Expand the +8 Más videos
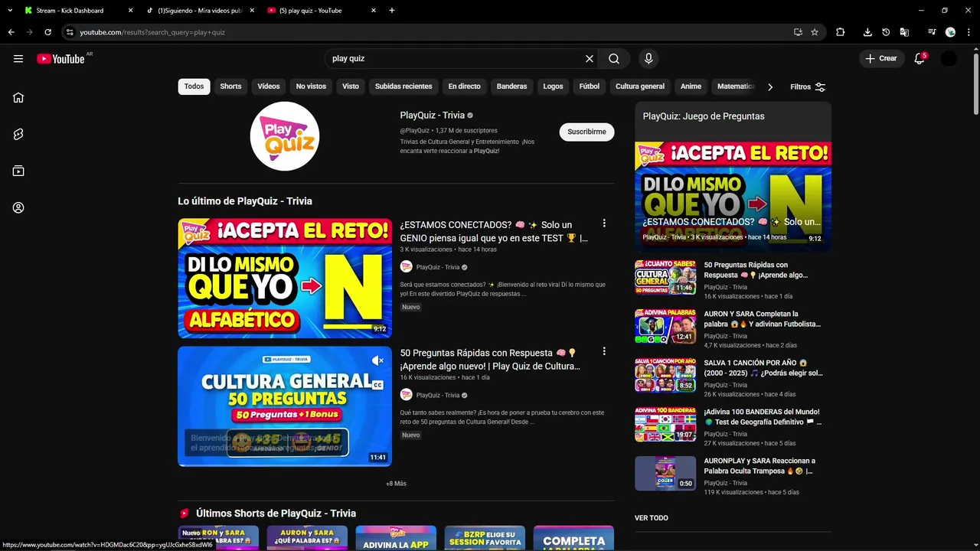Viewport: 980px width, 551px height. (x=396, y=484)
